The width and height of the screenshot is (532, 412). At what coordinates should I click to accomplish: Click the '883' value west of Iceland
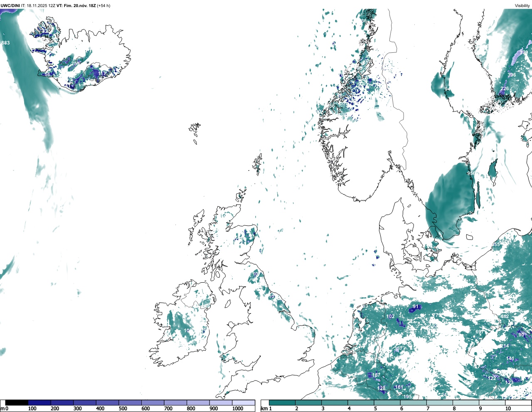tap(5, 43)
